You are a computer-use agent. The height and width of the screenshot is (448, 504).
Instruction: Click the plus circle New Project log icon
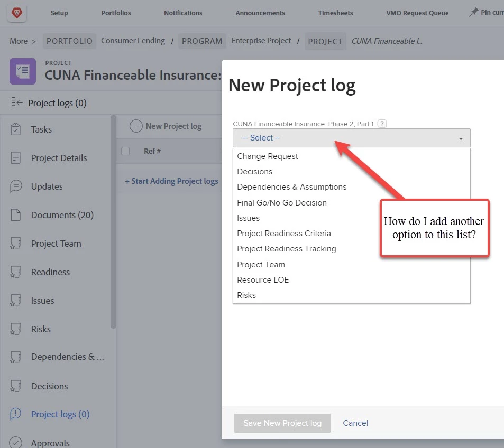point(136,126)
